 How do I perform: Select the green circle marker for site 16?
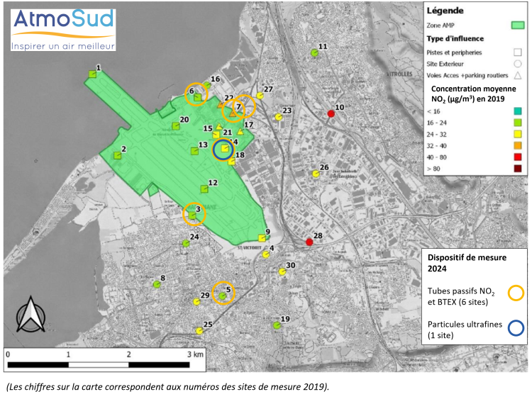[207, 85]
